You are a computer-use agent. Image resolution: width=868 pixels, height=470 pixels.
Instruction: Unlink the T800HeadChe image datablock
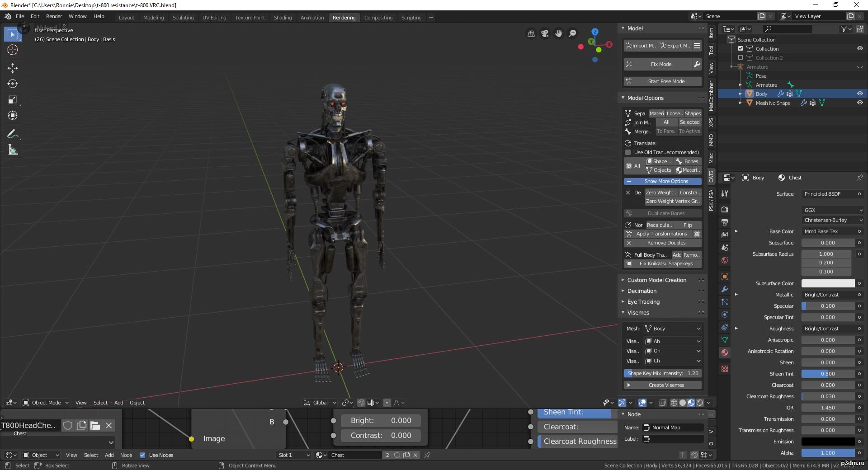coord(109,425)
